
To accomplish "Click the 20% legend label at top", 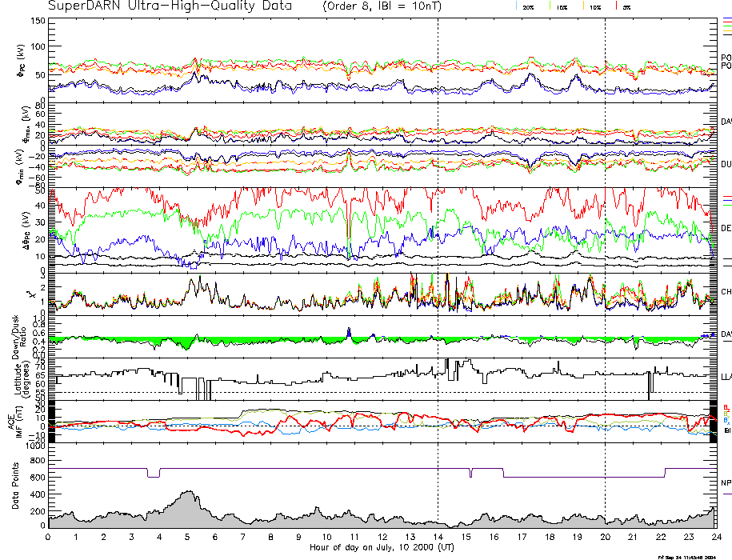I will pos(528,6).
